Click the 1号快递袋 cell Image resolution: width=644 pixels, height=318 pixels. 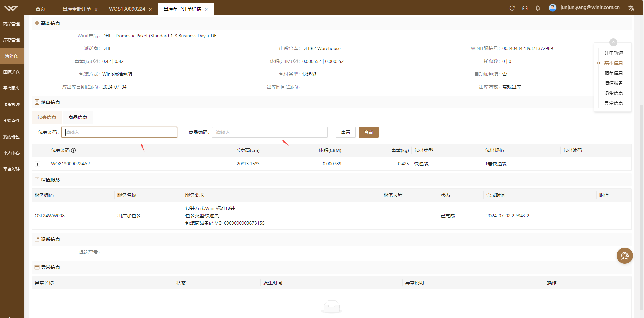pos(496,164)
